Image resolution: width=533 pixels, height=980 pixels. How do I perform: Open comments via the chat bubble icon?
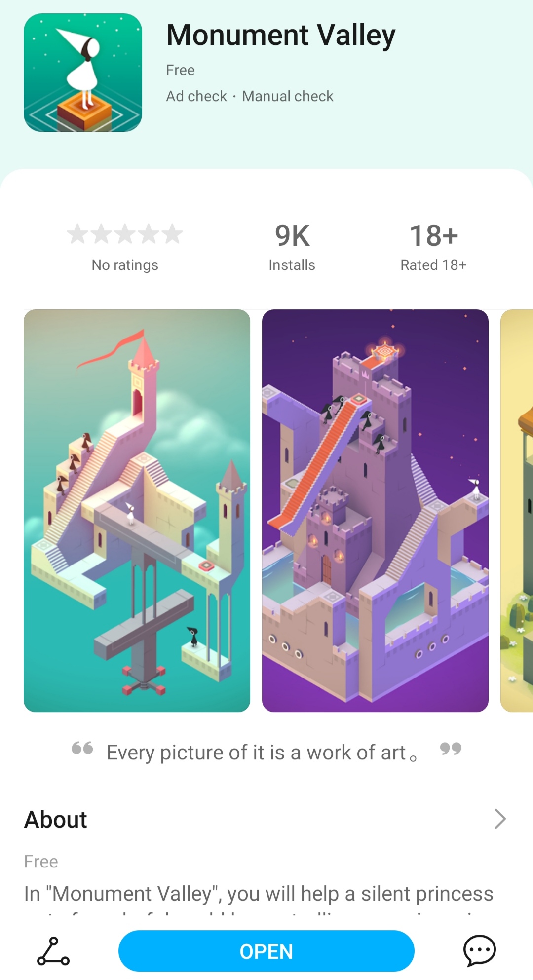[479, 950]
